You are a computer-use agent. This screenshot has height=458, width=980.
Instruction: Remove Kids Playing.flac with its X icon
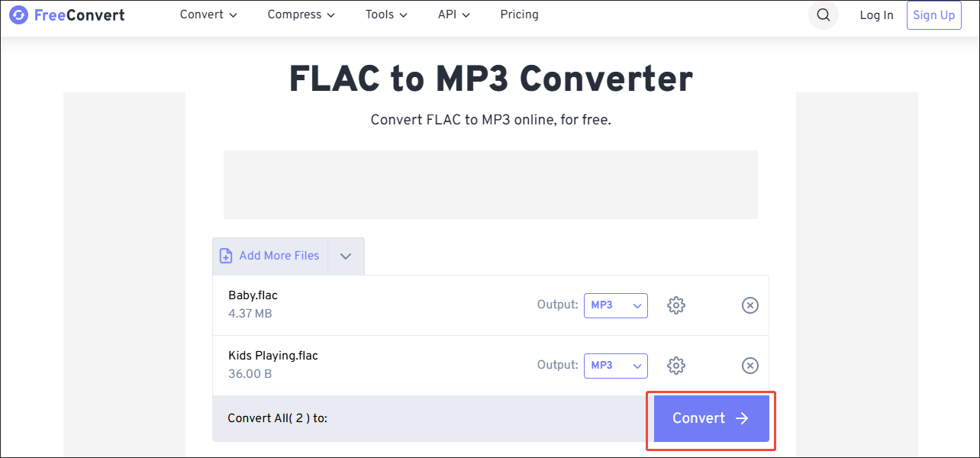click(x=750, y=365)
